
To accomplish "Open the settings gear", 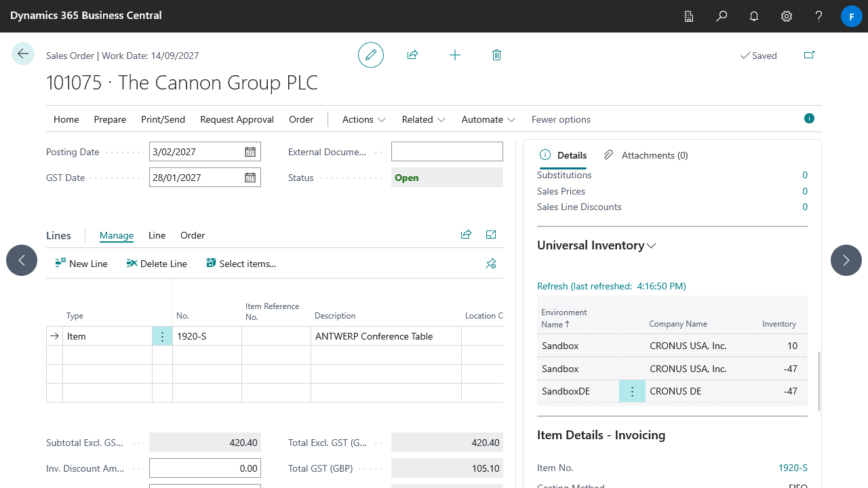I will 787,16.
